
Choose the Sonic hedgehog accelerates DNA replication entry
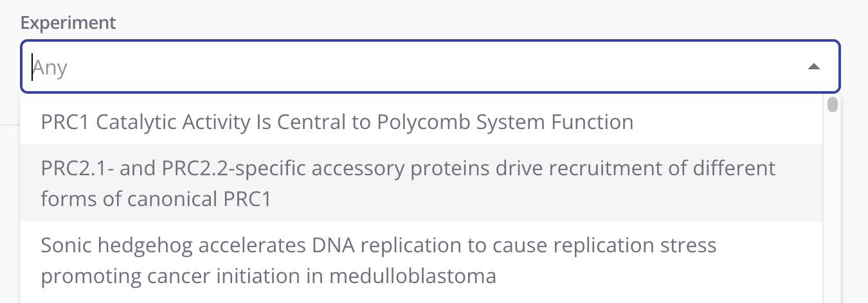click(378, 261)
